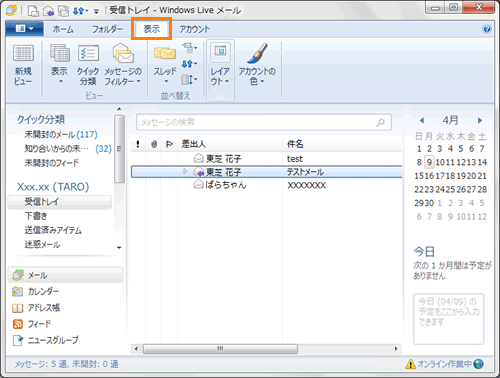The height and width of the screenshot is (378, 500).
Task: Open Account color (アカウントの色) picker
Action: point(257,65)
